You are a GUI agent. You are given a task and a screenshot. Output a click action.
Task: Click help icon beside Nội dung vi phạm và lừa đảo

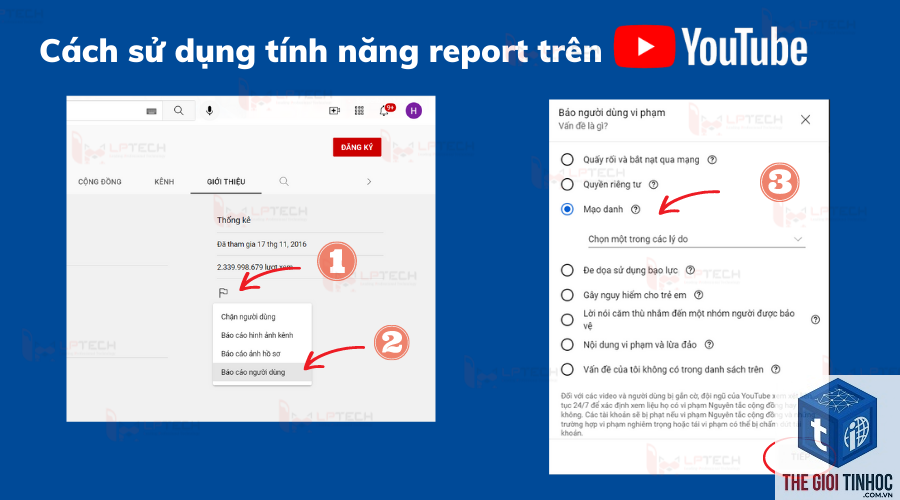tap(709, 344)
